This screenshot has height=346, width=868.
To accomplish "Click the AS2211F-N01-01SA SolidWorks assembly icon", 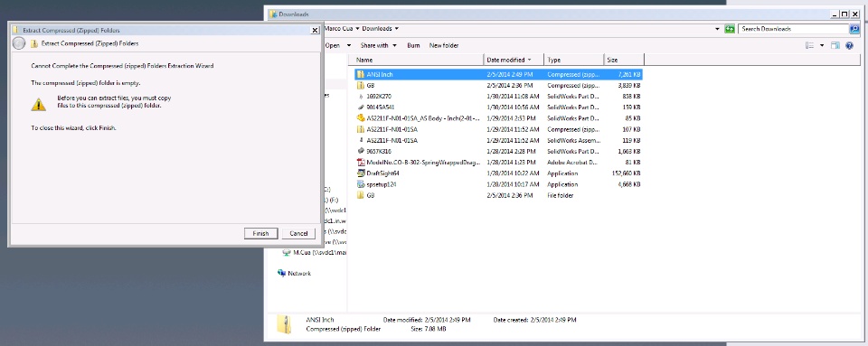I will (361, 140).
